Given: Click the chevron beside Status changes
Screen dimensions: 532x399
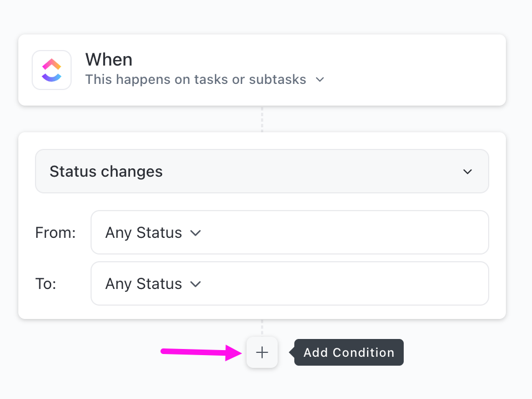Looking at the screenshot, I should click(x=468, y=171).
